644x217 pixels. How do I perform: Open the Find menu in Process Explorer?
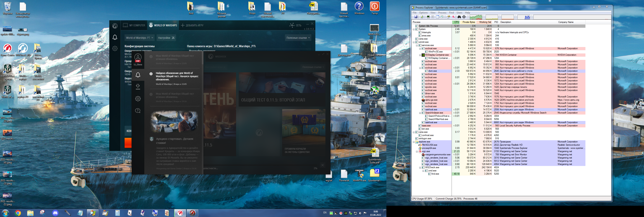click(451, 12)
